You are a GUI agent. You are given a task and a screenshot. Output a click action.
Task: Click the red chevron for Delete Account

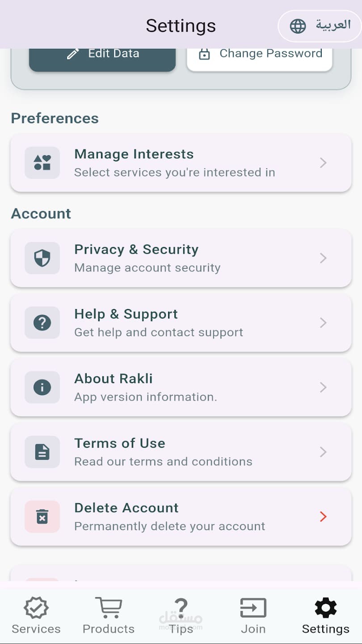(323, 517)
